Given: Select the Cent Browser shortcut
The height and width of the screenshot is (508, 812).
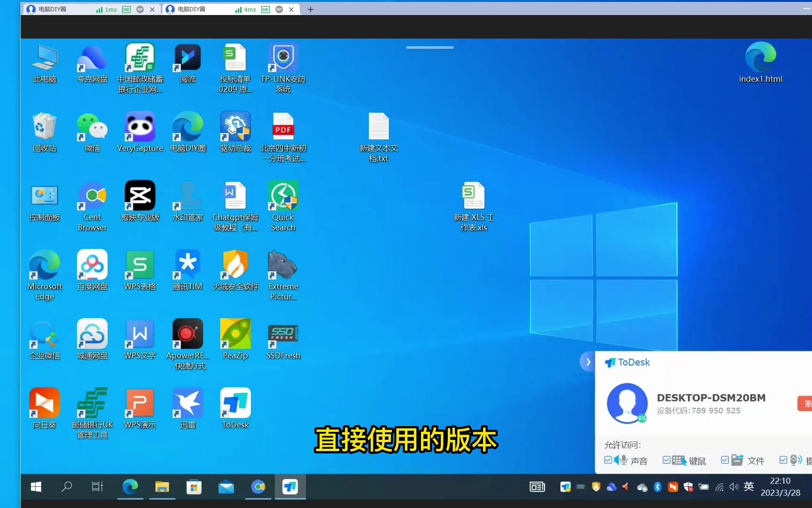Looking at the screenshot, I should (92, 207).
